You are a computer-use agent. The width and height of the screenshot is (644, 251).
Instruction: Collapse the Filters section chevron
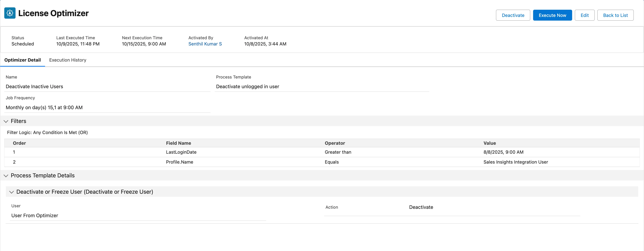click(x=6, y=121)
